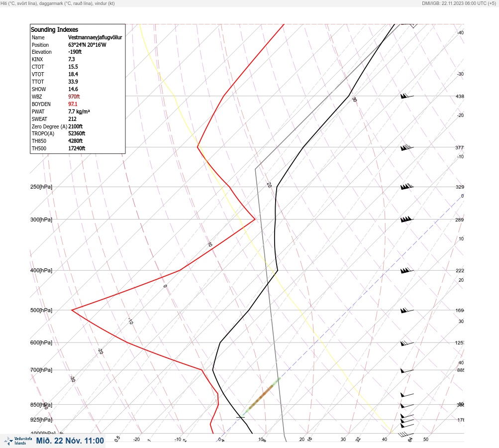Click the red BOYDEN value 97.1
The width and height of the screenshot is (499, 448).
73,104
